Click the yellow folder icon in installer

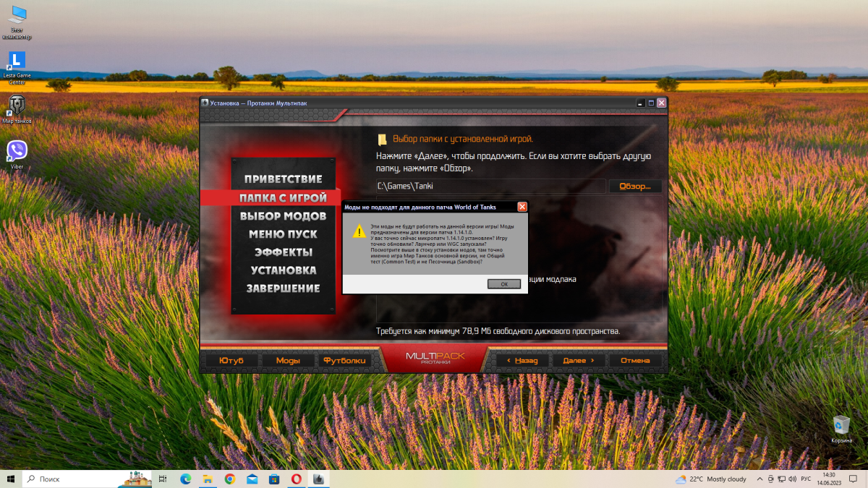[x=383, y=139]
